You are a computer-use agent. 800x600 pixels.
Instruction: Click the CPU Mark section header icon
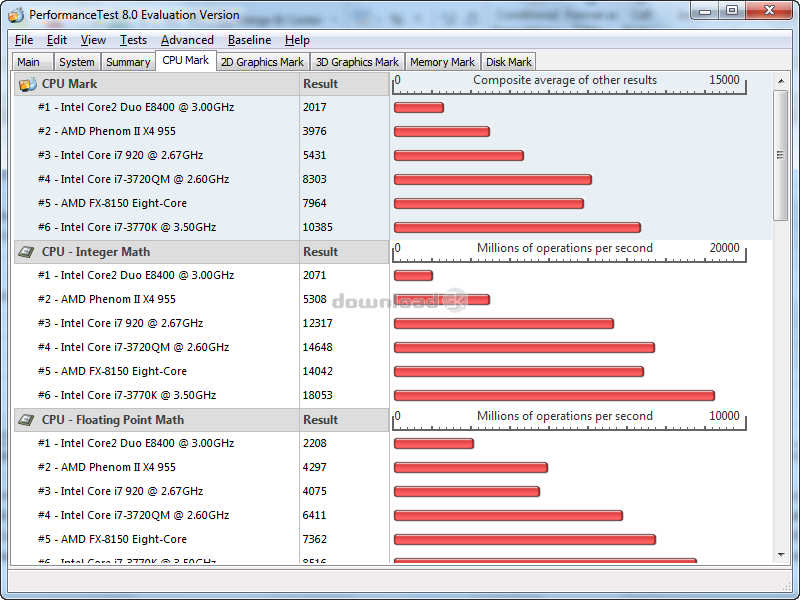pos(28,84)
